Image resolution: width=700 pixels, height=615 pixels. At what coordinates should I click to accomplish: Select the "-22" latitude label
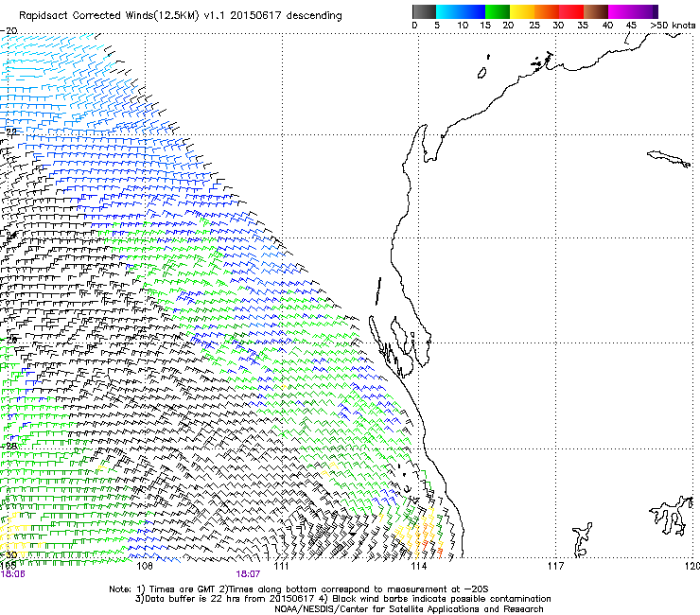(x=9, y=132)
